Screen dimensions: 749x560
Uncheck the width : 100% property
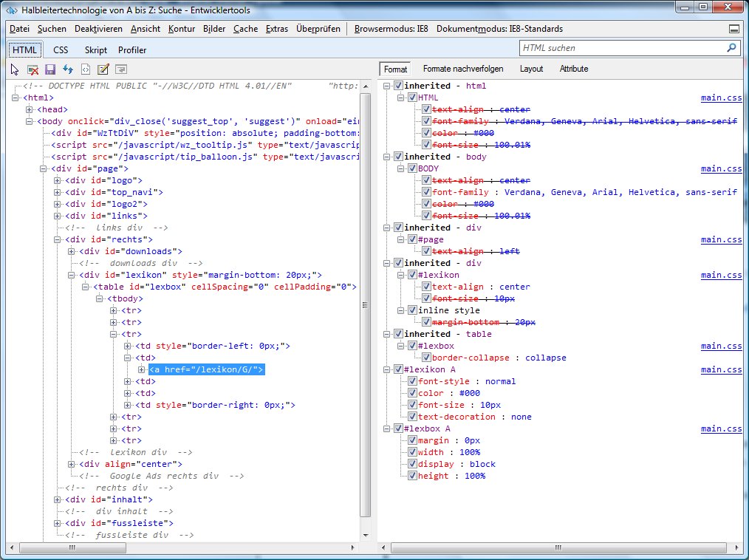412,452
